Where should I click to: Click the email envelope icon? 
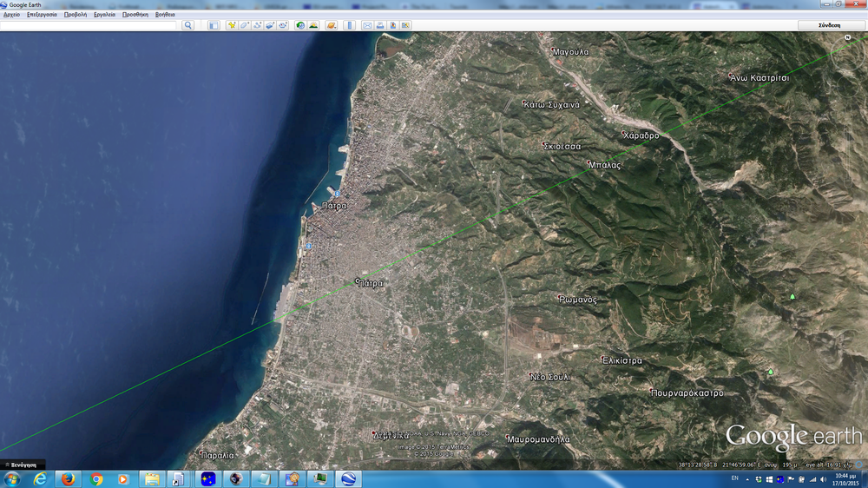pos(367,25)
